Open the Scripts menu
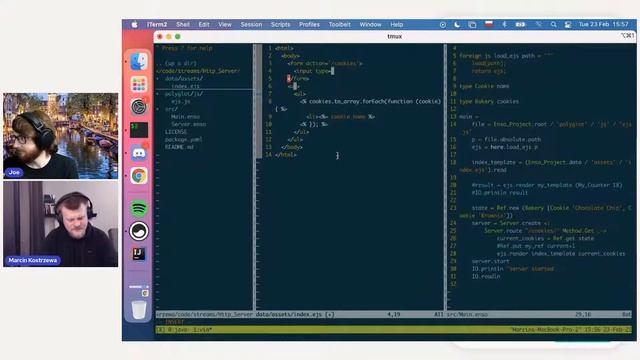This screenshot has height=360, width=640. point(280,24)
